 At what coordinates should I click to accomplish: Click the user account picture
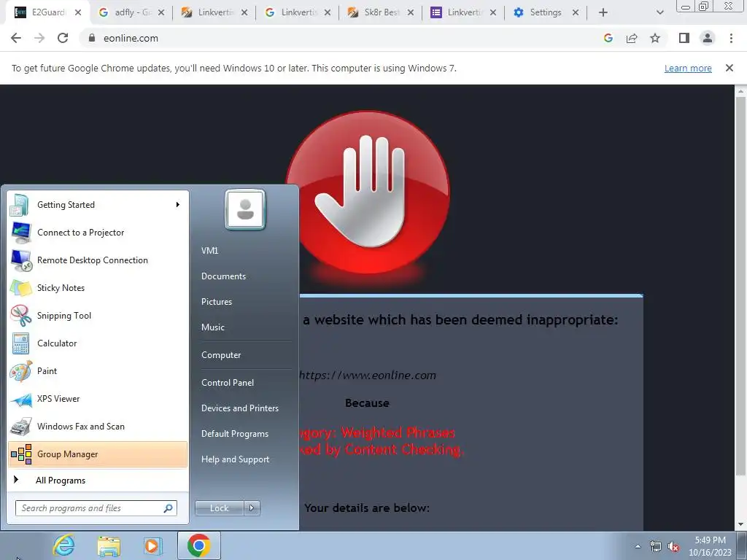tap(245, 209)
